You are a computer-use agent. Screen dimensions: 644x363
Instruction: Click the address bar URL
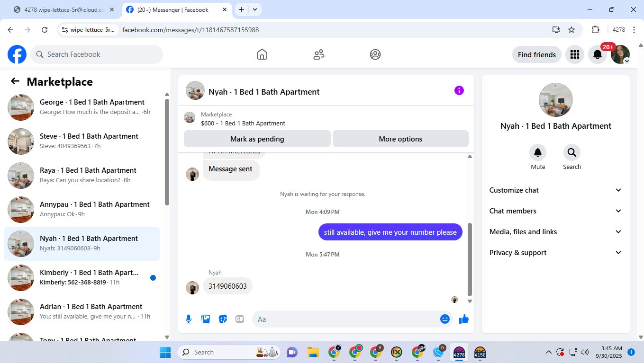click(190, 30)
